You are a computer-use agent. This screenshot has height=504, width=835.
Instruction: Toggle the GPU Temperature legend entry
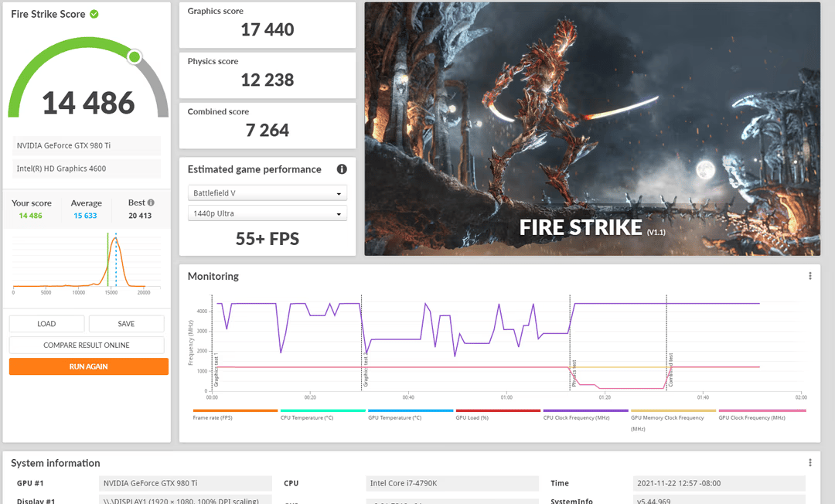[410, 414]
